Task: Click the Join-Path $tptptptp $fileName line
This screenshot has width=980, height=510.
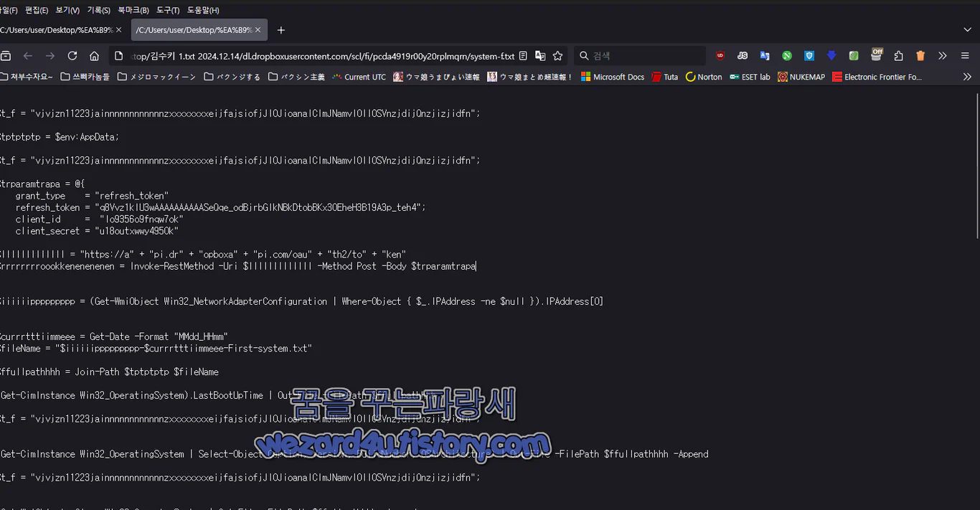Action: pyautogui.click(x=108, y=372)
